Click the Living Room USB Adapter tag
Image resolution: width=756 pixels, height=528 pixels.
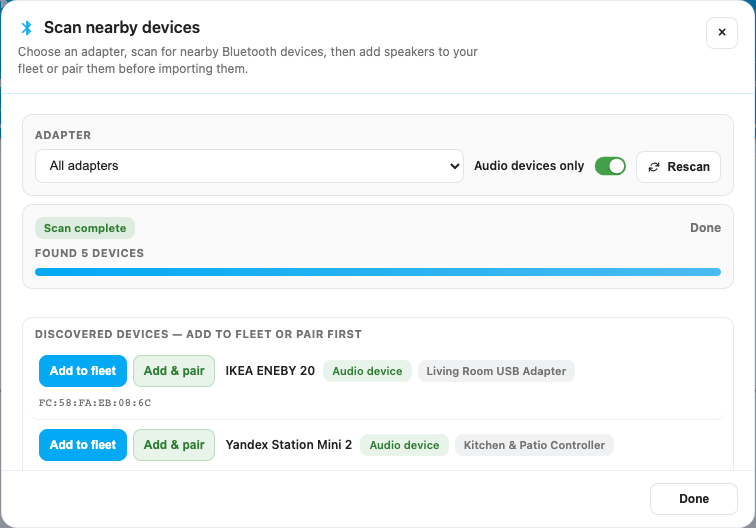[x=496, y=371]
